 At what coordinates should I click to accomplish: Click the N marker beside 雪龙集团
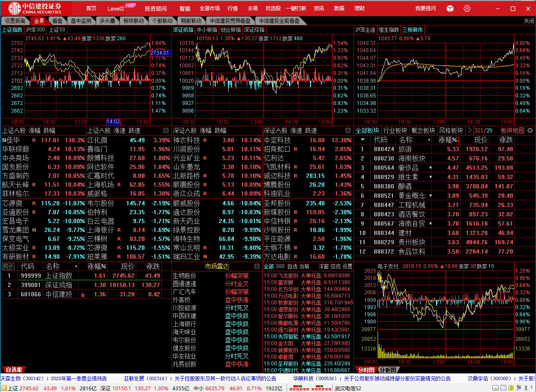click(x=34, y=230)
